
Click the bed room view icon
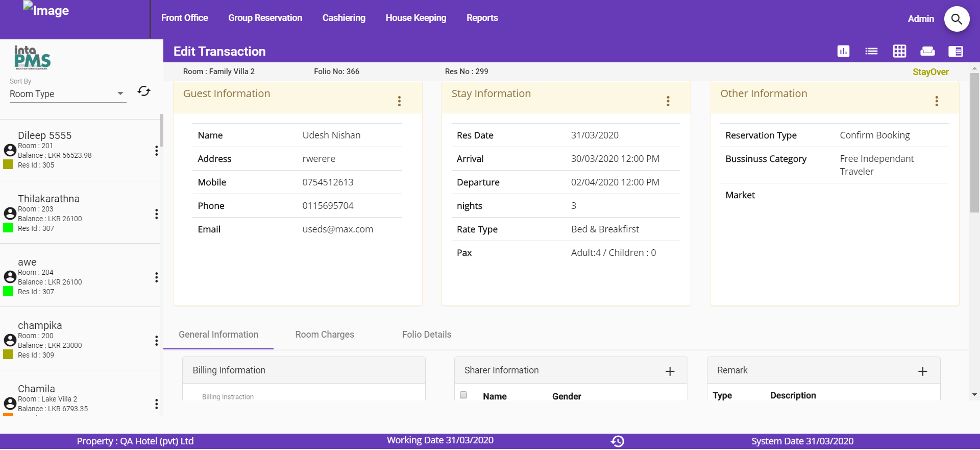(927, 51)
